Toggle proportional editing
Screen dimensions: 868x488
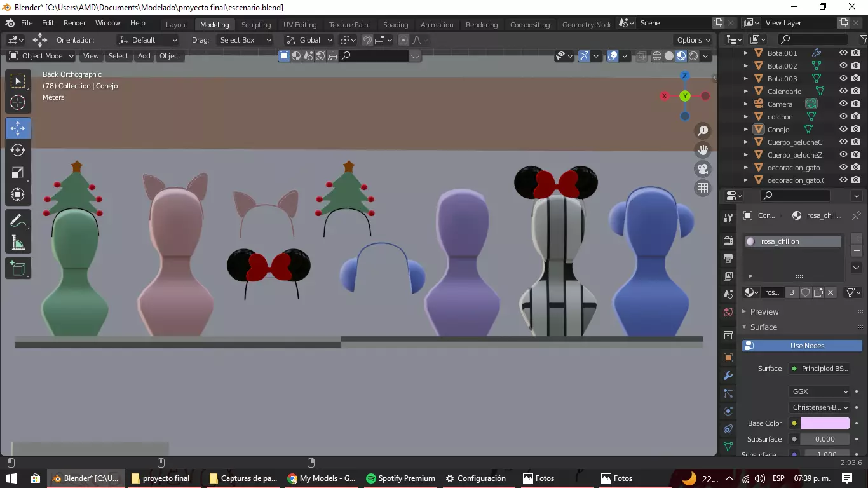pos(403,40)
